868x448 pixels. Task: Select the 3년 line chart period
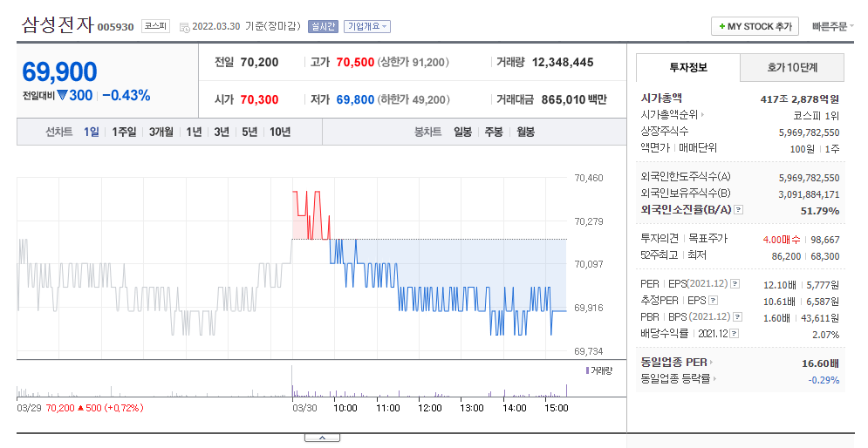[222, 132]
